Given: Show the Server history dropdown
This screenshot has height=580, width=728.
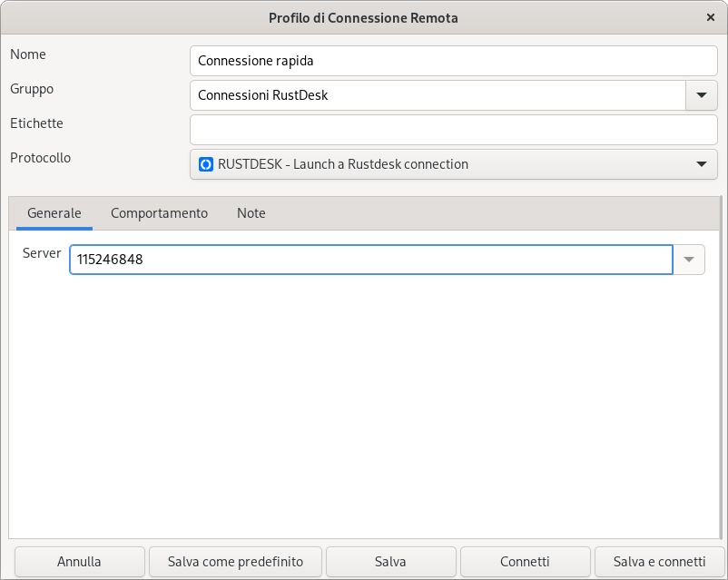Looking at the screenshot, I should tap(689, 260).
